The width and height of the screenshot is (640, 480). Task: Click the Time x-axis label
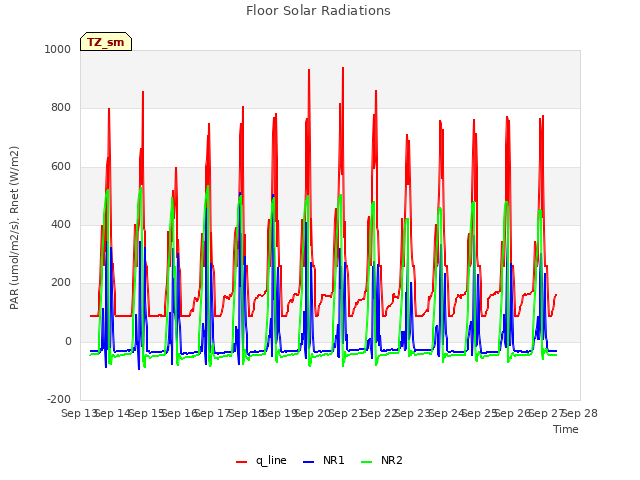pos(566,429)
